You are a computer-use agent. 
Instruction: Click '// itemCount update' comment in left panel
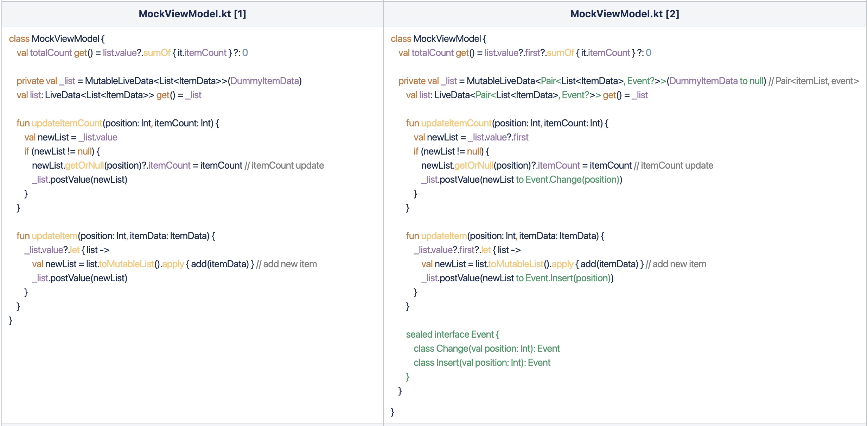[x=284, y=165]
